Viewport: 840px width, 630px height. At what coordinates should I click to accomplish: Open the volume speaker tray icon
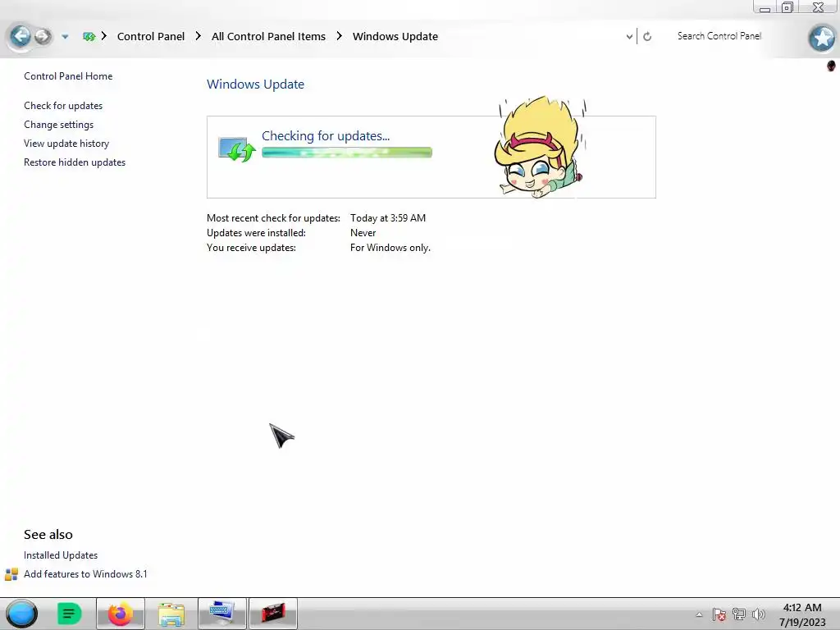759,614
